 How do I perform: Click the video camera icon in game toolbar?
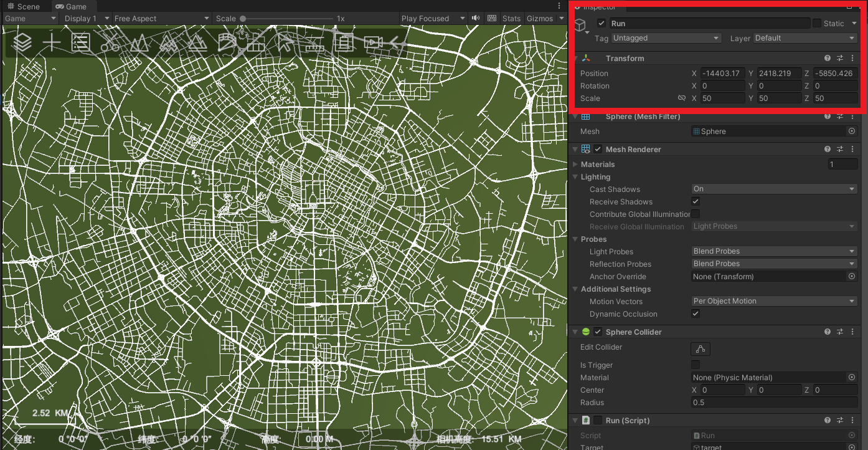coord(372,42)
